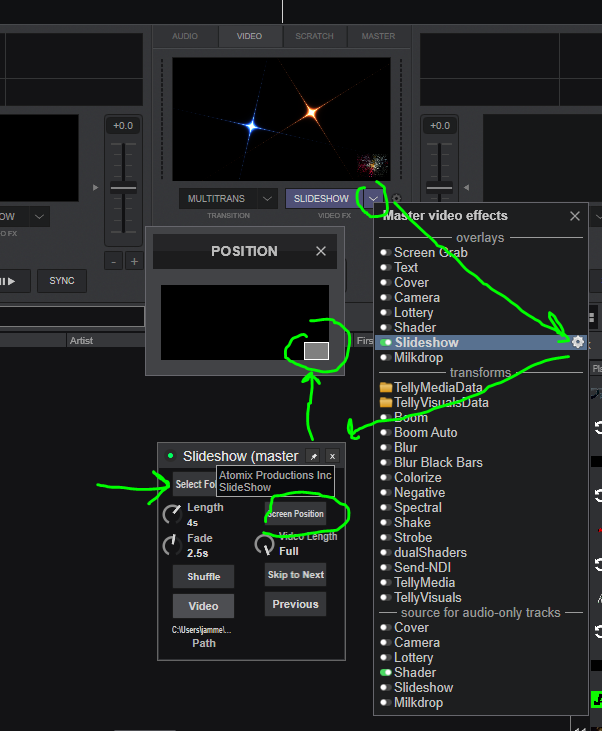Click the Fade knob in Slideshow panel
The width and height of the screenshot is (602, 731).
coord(173,546)
